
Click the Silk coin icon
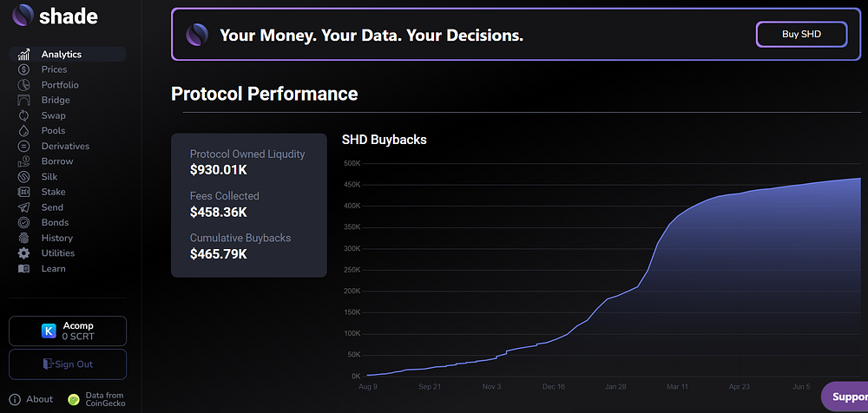(23, 177)
